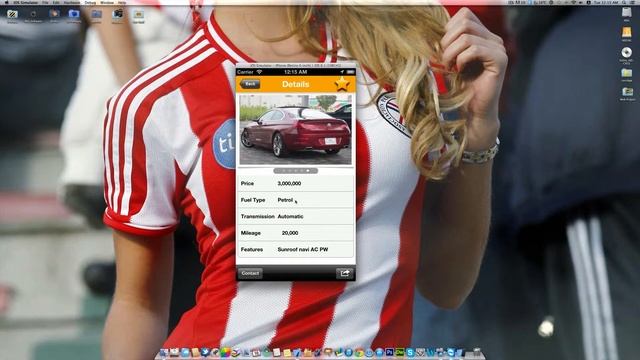Open the colorful ball icon in the Dock

point(225,352)
